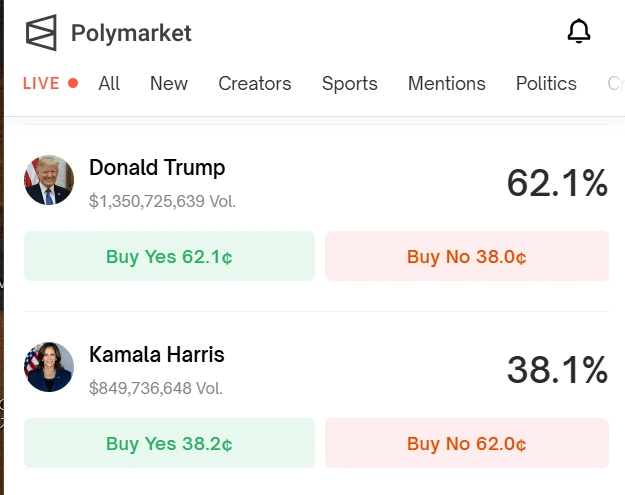This screenshot has width=625, height=495.
Task: Click Trump's 62.1% odds figure
Action: point(557,183)
